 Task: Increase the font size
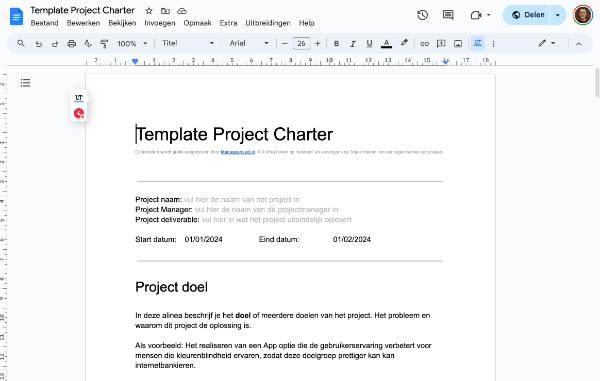tap(318, 44)
